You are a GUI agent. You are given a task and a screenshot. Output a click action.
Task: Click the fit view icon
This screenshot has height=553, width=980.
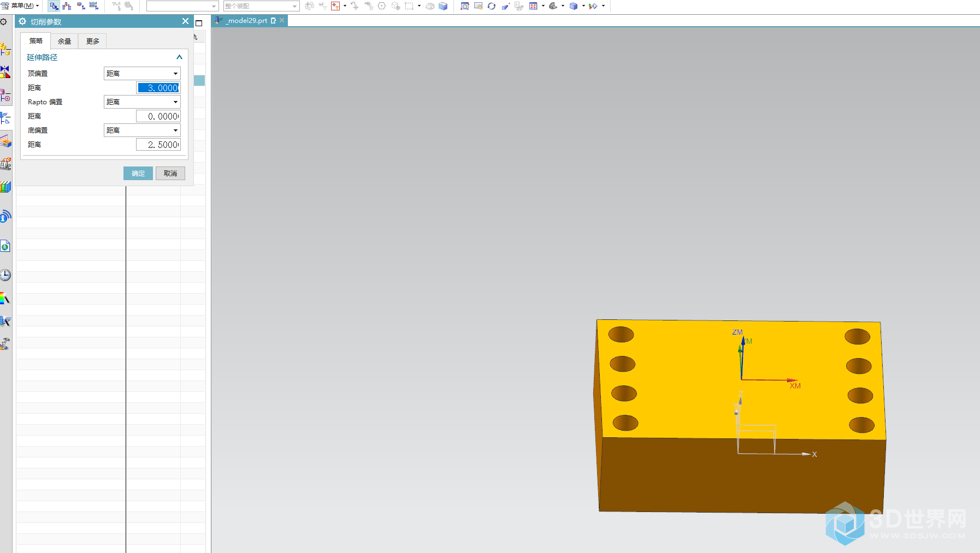click(x=533, y=6)
